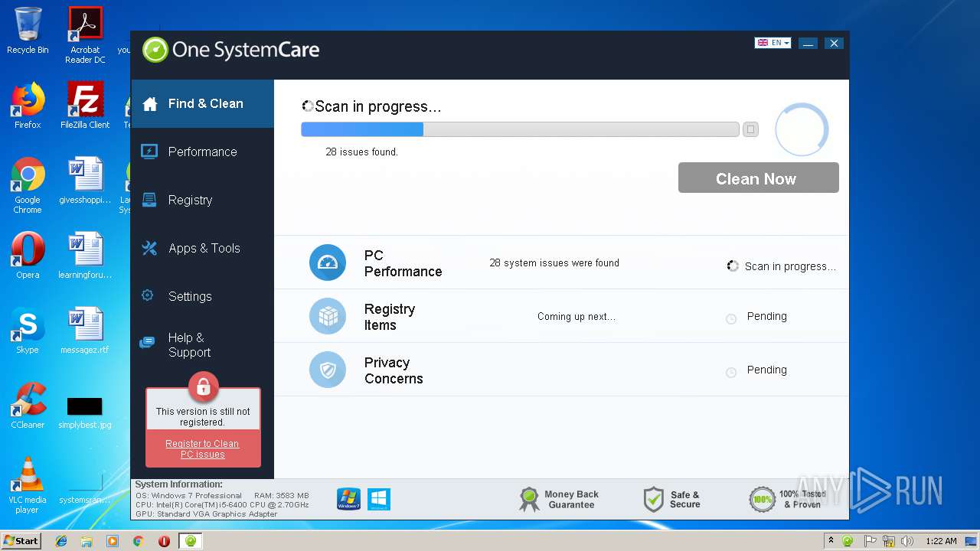Viewport: 980px width, 551px height.
Task: Click the One SystemCare logo
Action: point(230,51)
